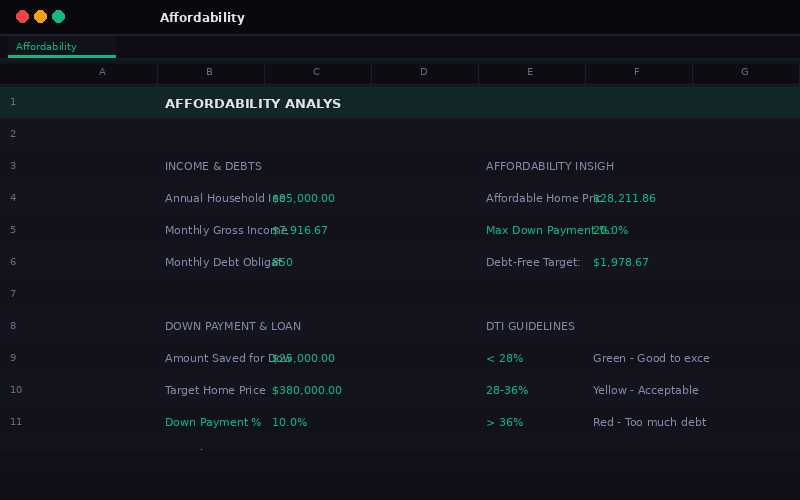Screen dimensions: 800x500
Task: Click the orange minimize window button
Action: point(40,17)
